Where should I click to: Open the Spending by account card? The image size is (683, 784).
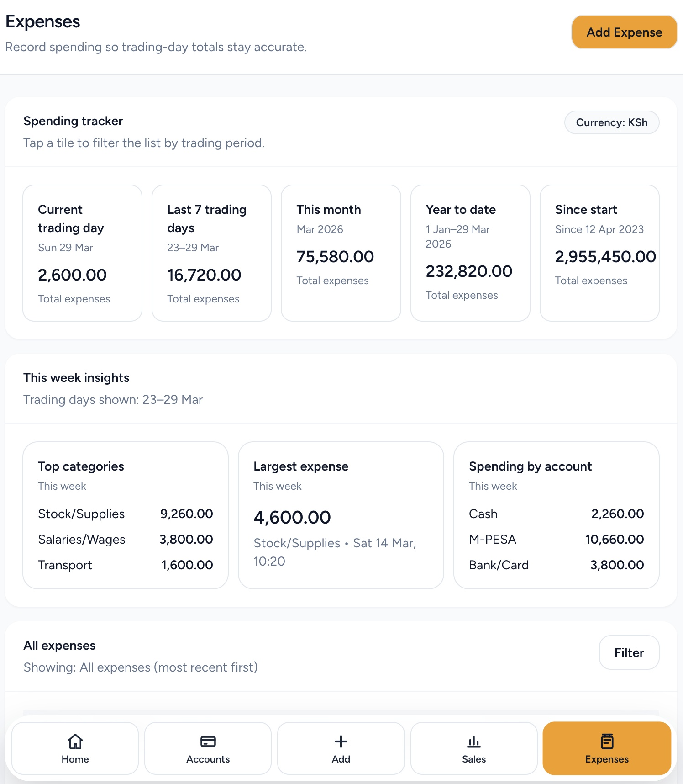tap(556, 514)
